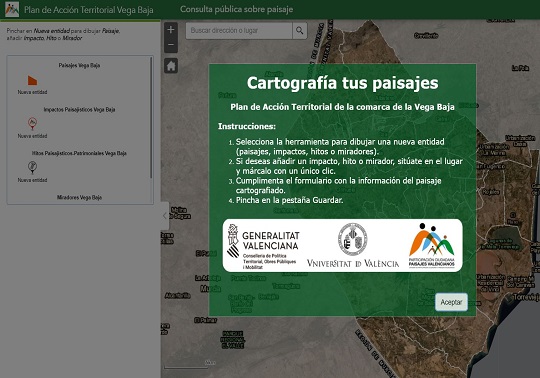Click Plan de Acción Territorial Vega Baja title
This screenshot has width=540, height=378.
(89, 10)
